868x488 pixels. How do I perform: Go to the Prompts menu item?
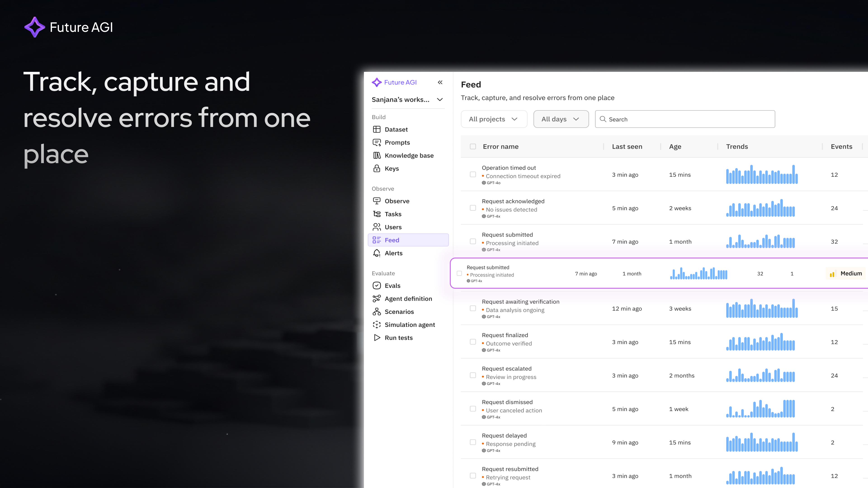pyautogui.click(x=397, y=143)
